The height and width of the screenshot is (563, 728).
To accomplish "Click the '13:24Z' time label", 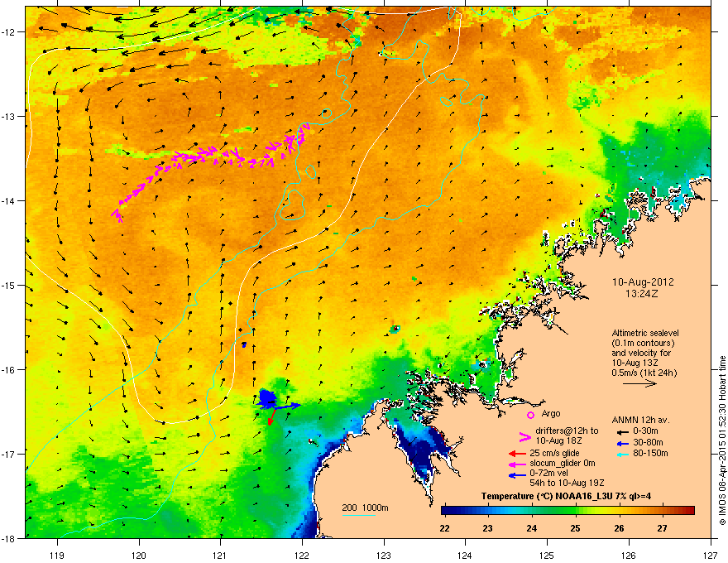I will point(642,294).
